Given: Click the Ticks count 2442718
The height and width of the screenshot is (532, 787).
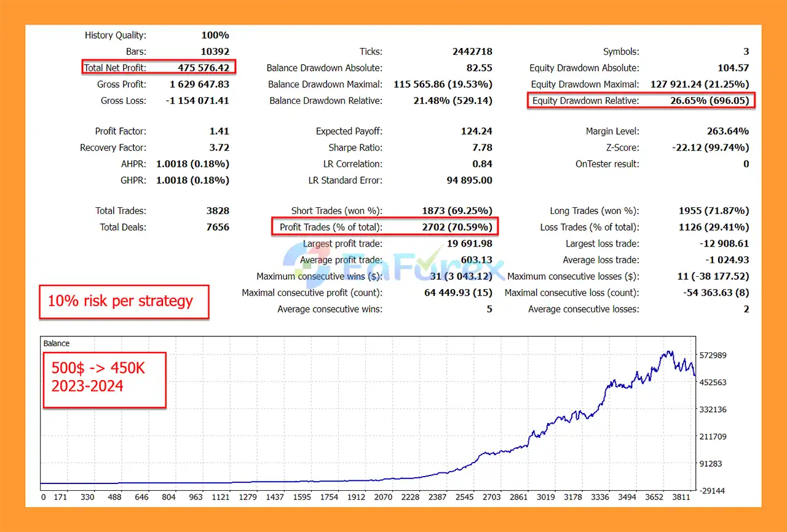Looking at the screenshot, I should [x=472, y=52].
